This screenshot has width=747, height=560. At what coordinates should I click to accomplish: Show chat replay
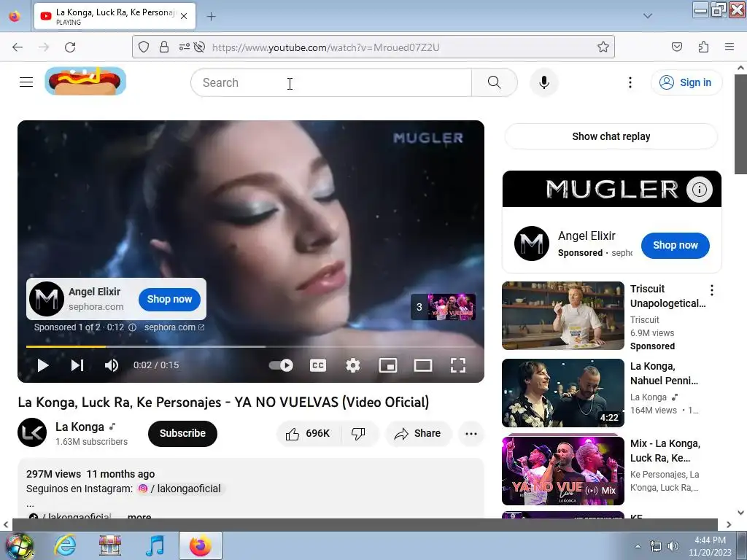pyautogui.click(x=611, y=136)
